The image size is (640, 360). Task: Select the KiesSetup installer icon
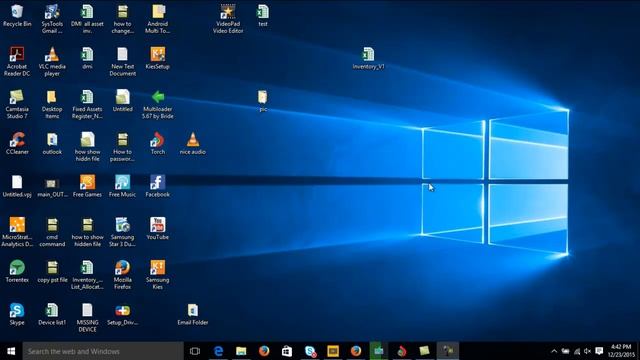click(158, 58)
